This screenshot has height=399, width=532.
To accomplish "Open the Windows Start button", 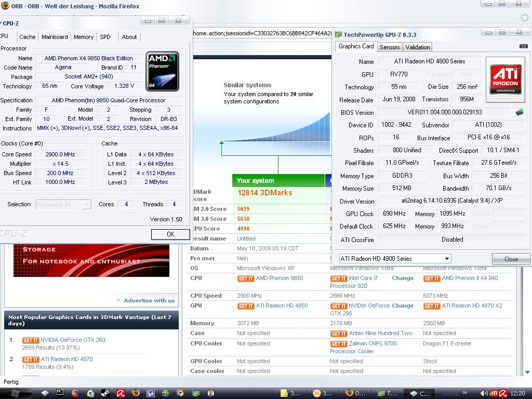I will (x=15, y=393).
